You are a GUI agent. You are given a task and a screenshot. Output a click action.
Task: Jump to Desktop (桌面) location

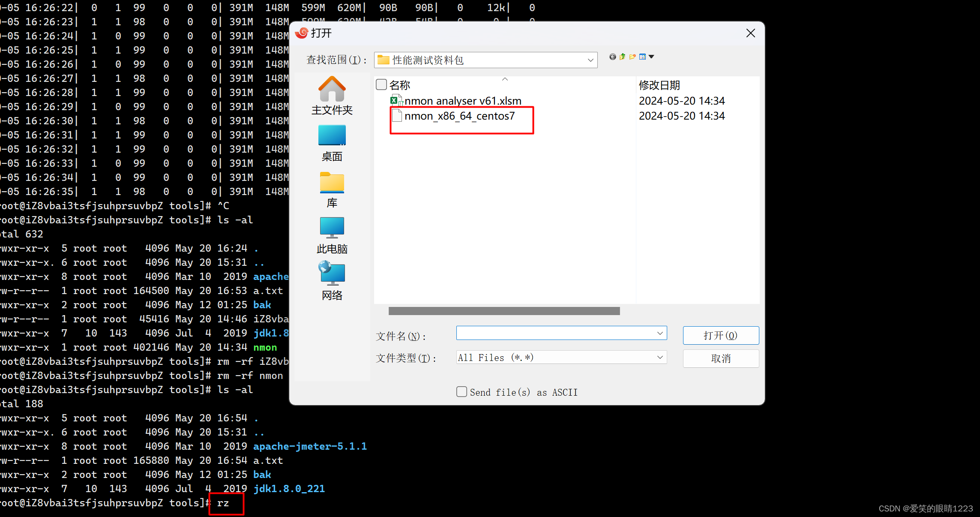coord(332,143)
